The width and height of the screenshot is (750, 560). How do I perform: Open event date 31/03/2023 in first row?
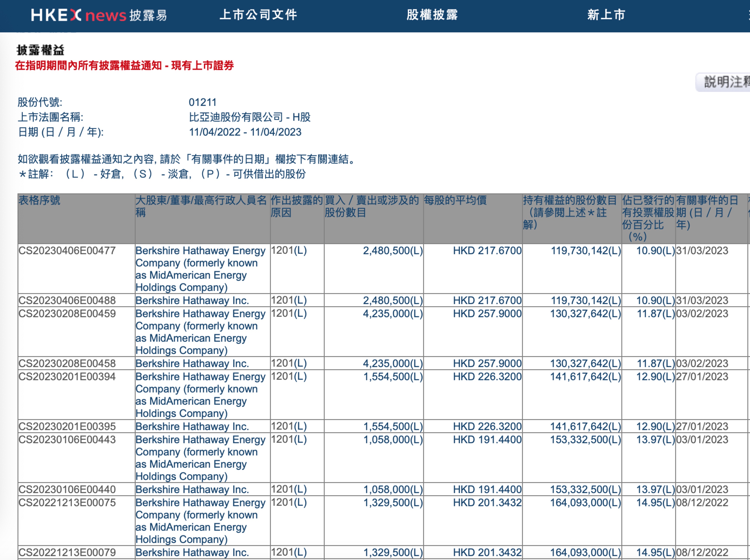[x=702, y=251]
